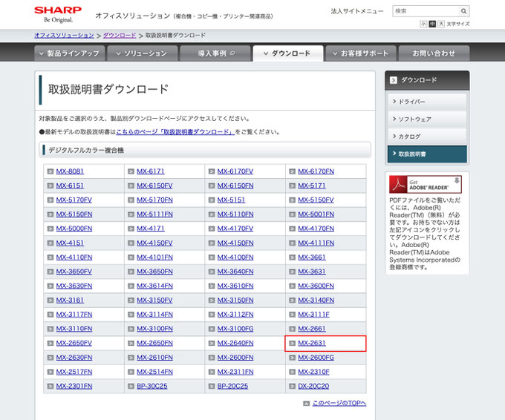
Task: Open ドライバー in the sidebar
Action: (427, 102)
